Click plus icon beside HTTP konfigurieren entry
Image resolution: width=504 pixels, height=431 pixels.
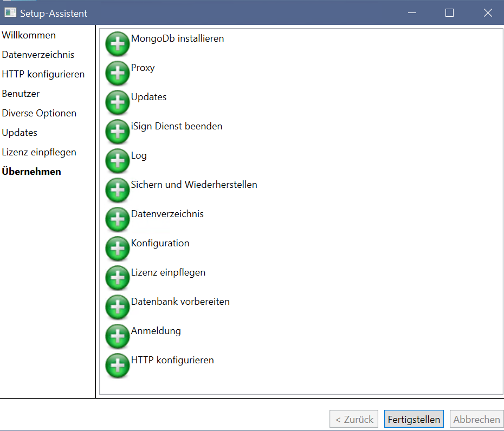click(117, 365)
